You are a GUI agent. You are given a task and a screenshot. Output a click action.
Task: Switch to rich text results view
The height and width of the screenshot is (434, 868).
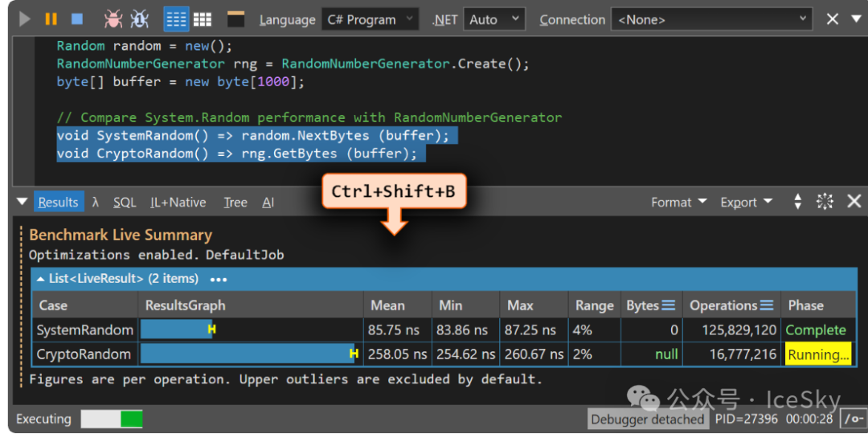point(176,18)
